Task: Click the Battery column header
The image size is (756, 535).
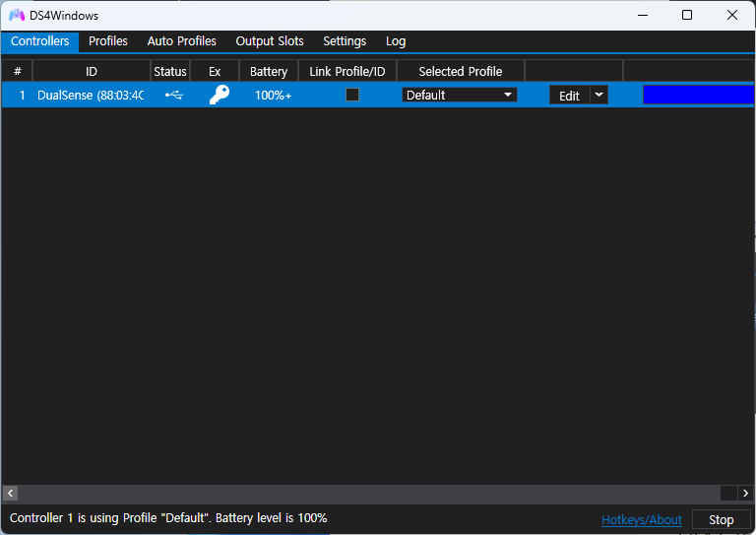Action: coord(269,71)
